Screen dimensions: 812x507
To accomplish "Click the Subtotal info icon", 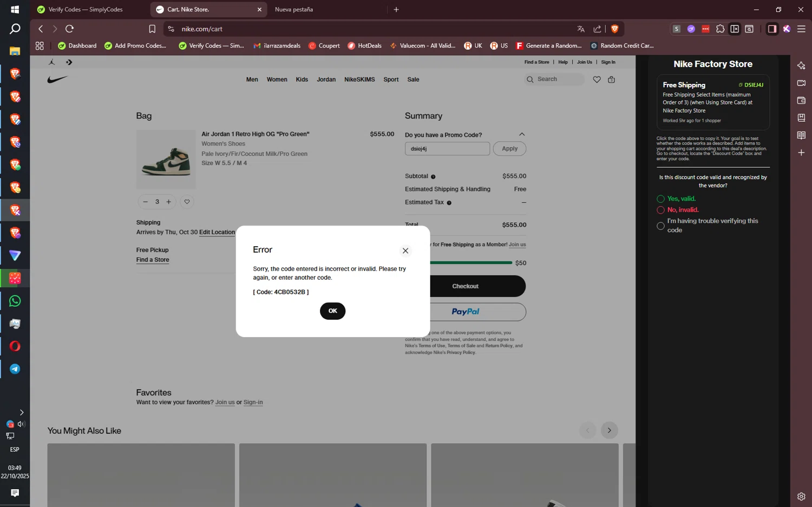I will 433,177.
